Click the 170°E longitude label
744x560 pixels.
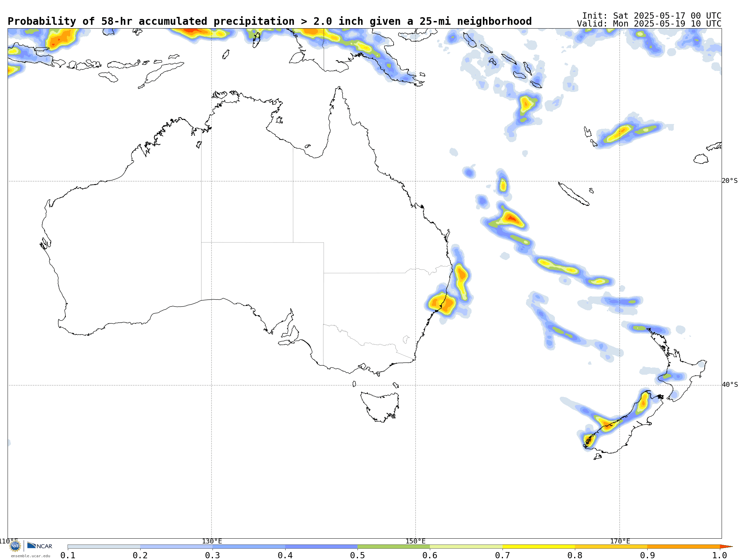(620, 541)
